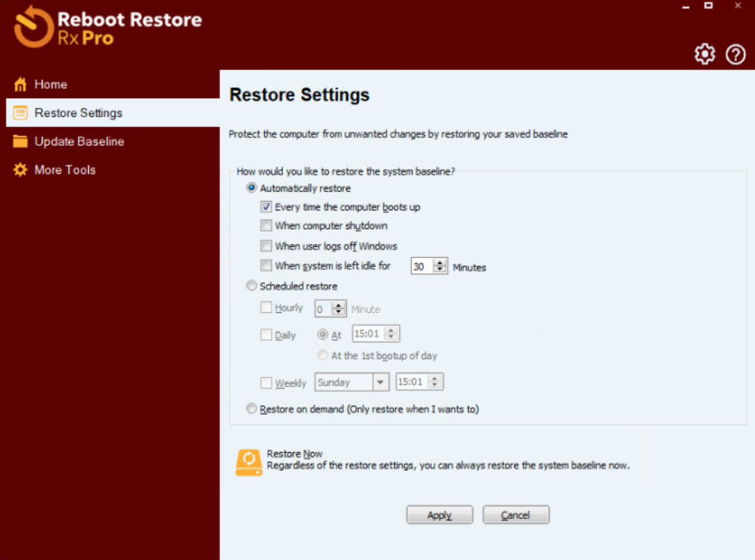Enable When user logs off Windows checkbox
Viewport: 755px width, 560px height.
pos(266,246)
